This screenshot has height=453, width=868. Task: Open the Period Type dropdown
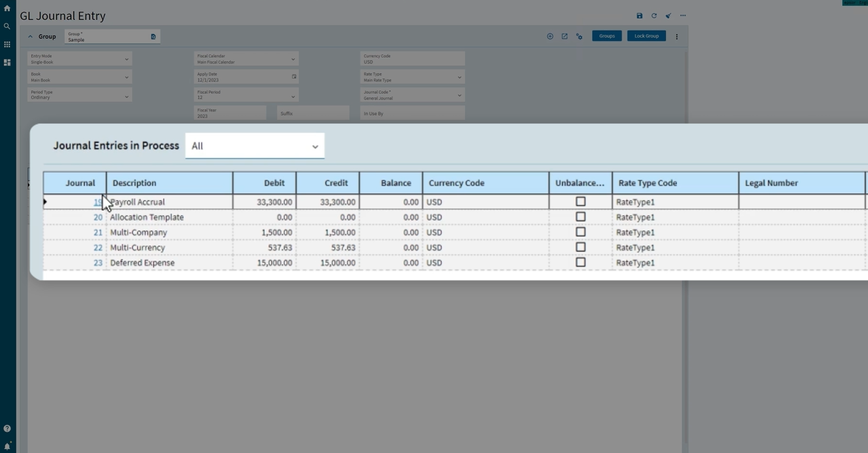point(80,95)
